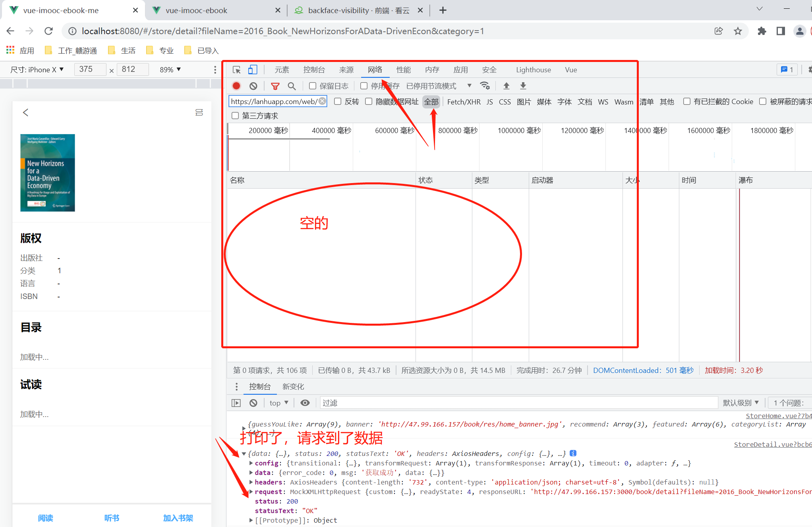Check the 第三方请求 checkbox
Viewport: 812px width, 527px height.
click(x=235, y=116)
